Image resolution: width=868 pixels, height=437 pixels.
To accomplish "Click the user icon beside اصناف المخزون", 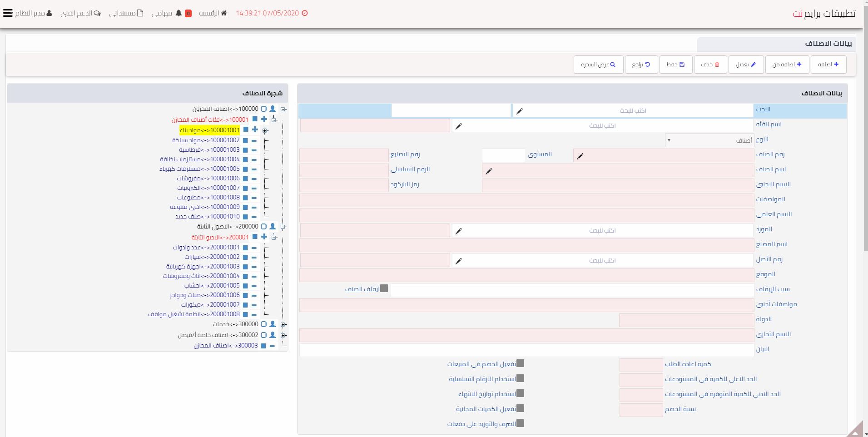I will [x=273, y=109].
